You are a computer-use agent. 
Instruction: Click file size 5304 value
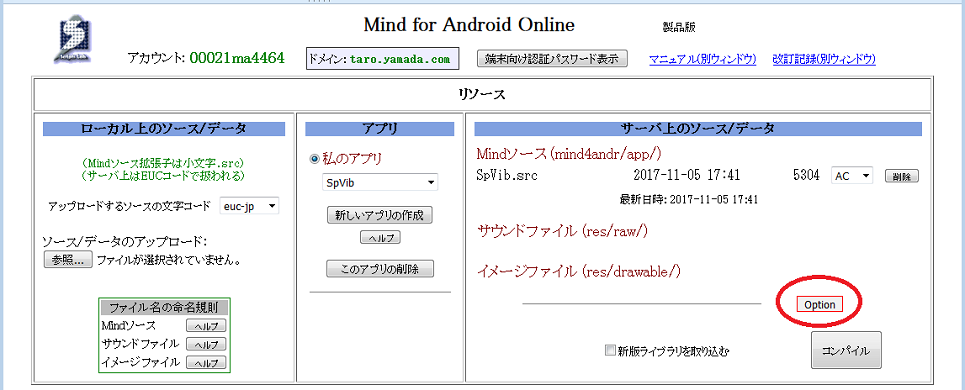coord(806,175)
